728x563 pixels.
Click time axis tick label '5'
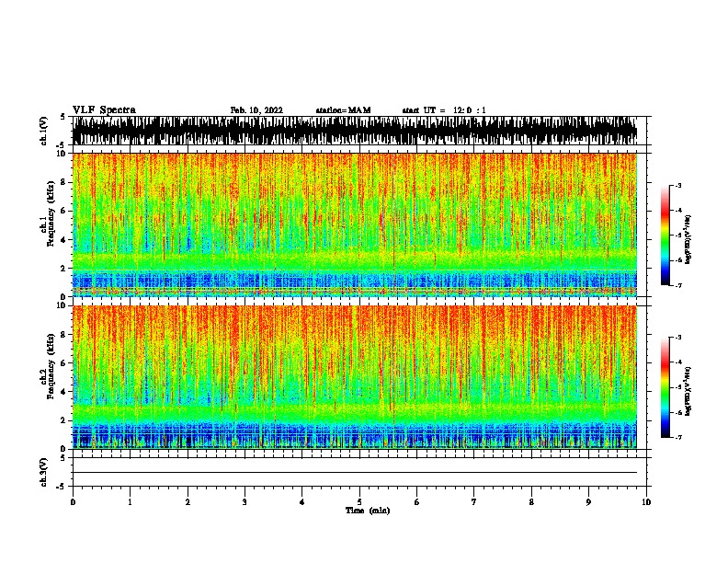coord(359,502)
